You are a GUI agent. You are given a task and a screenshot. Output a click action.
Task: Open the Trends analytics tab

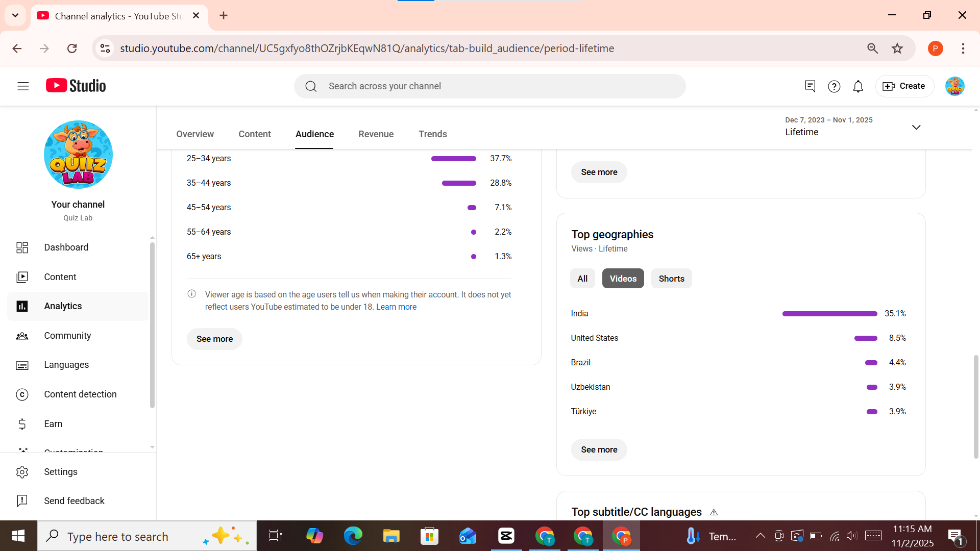(432, 134)
